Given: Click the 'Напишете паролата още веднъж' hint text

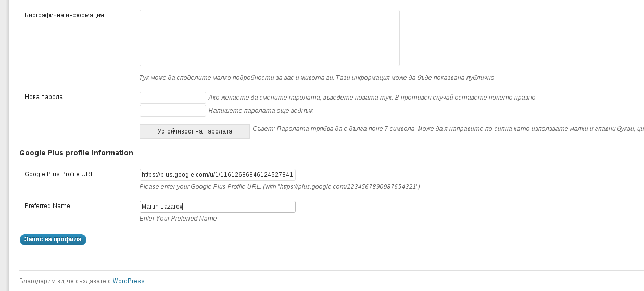Looking at the screenshot, I should click(x=261, y=111).
